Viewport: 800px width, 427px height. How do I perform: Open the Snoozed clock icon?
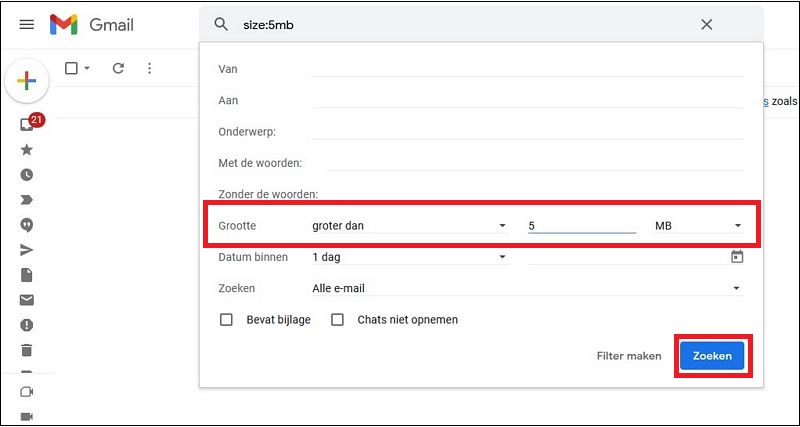point(27,175)
